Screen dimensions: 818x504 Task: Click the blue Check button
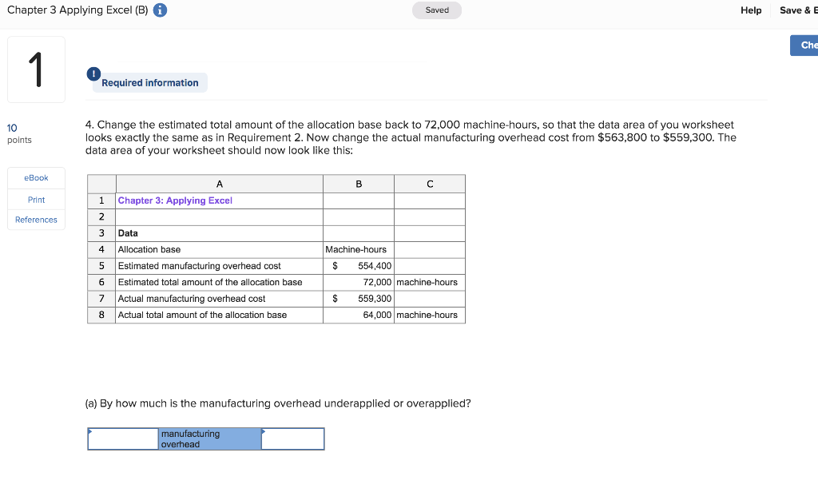tap(804, 46)
